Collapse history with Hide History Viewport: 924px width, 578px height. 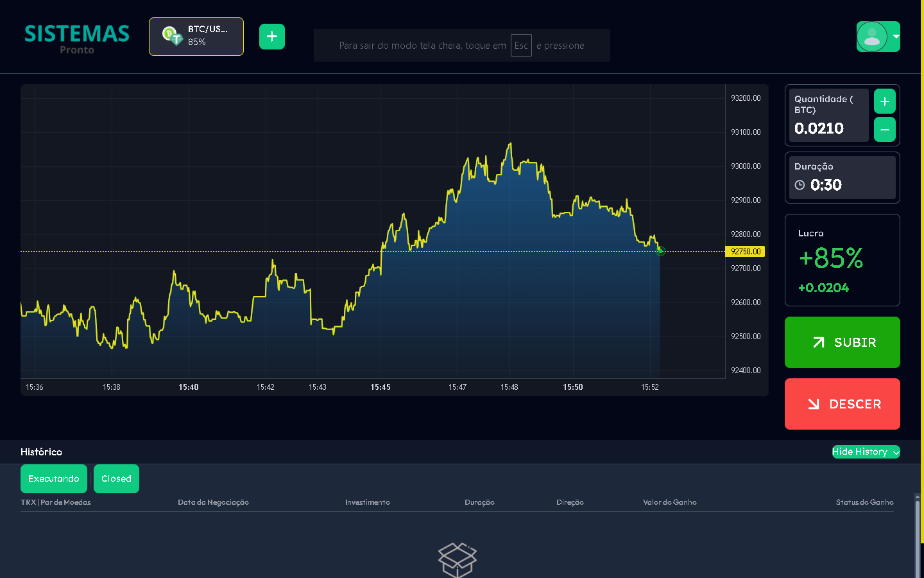click(x=866, y=451)
